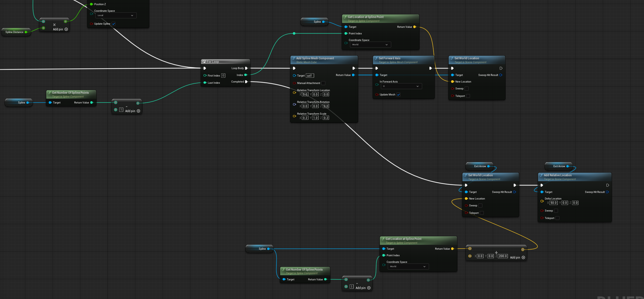This screenshot has width=644, height=299.
Task: Click Position Z input pin
Action: (91, 4)
